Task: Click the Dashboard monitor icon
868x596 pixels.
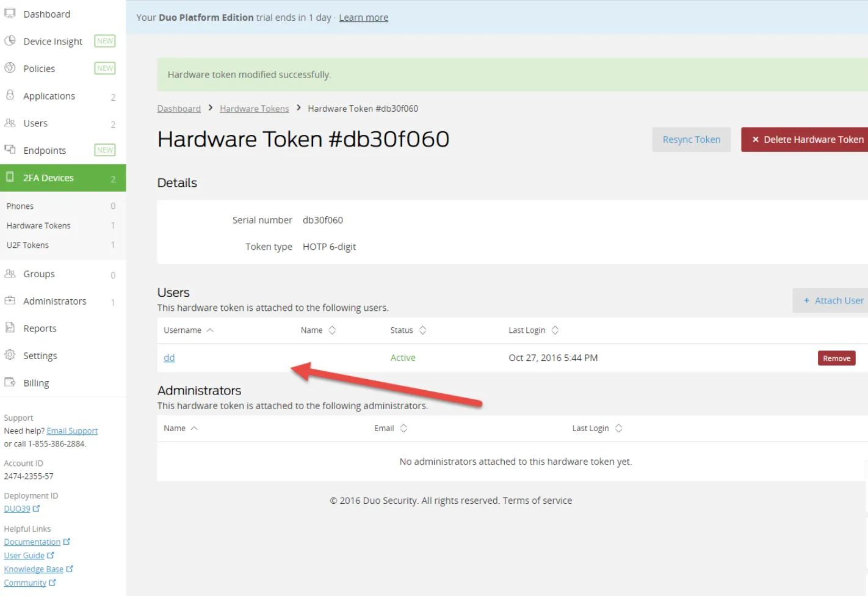Action: point(10,13)
